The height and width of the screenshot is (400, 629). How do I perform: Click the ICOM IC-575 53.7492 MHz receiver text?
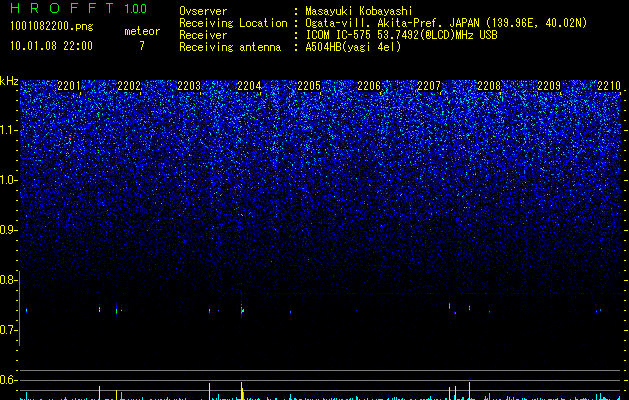tap(401, 35)
